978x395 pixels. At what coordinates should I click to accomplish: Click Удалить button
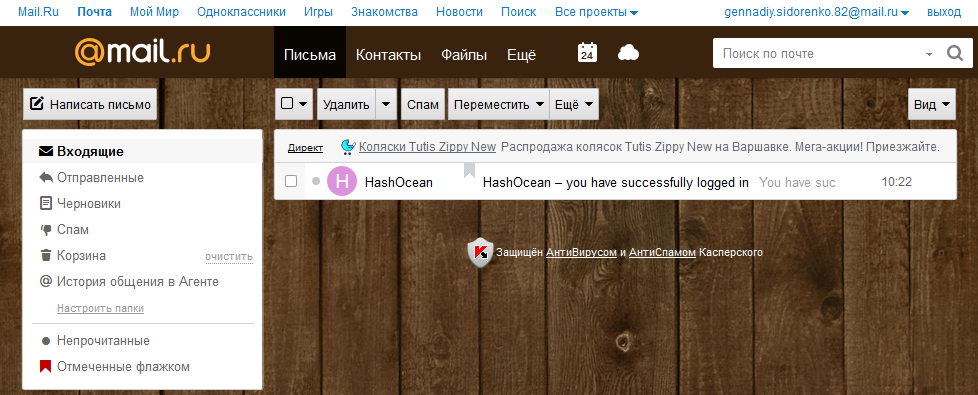[347, 104]
